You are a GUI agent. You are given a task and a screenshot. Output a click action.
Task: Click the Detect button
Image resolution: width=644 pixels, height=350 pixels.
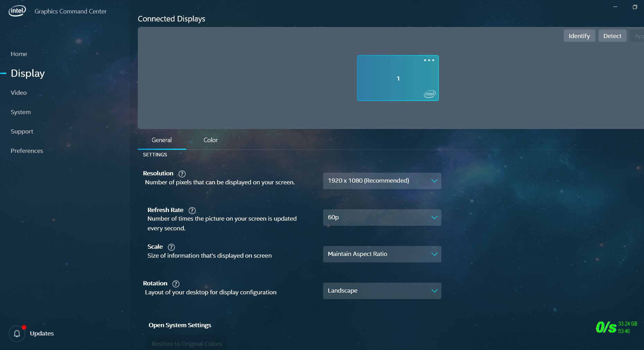tap(612, 36)
